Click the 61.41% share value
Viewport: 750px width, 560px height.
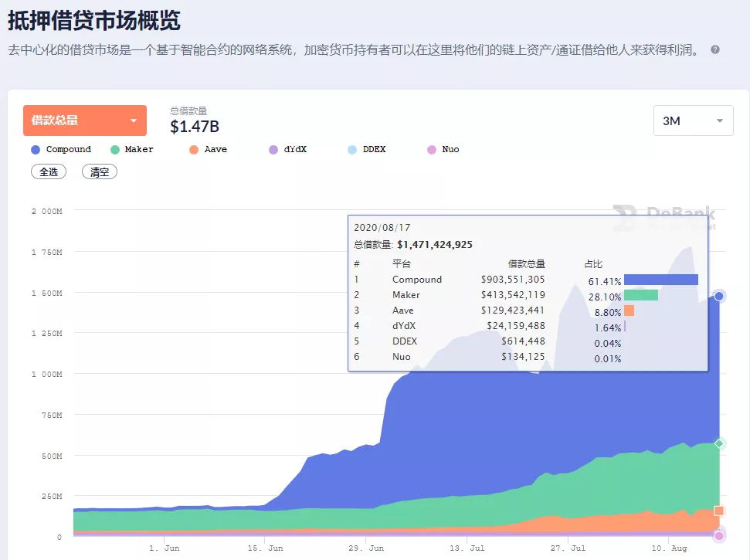click(x=605, y=282)
